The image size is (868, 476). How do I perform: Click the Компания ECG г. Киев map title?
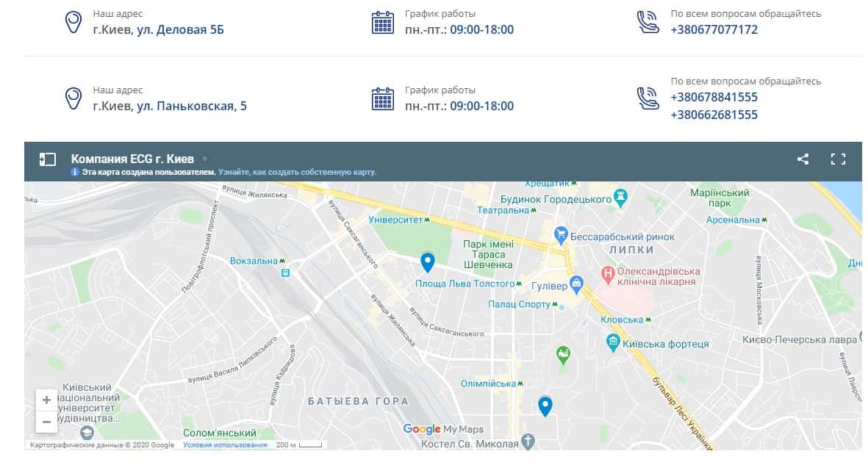(132, 159)
